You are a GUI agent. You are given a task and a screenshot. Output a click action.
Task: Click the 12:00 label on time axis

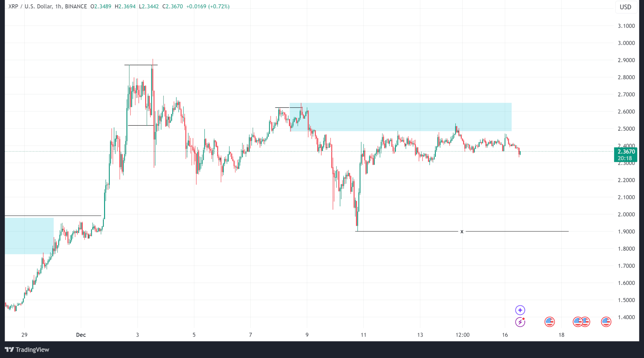point(463,335)
